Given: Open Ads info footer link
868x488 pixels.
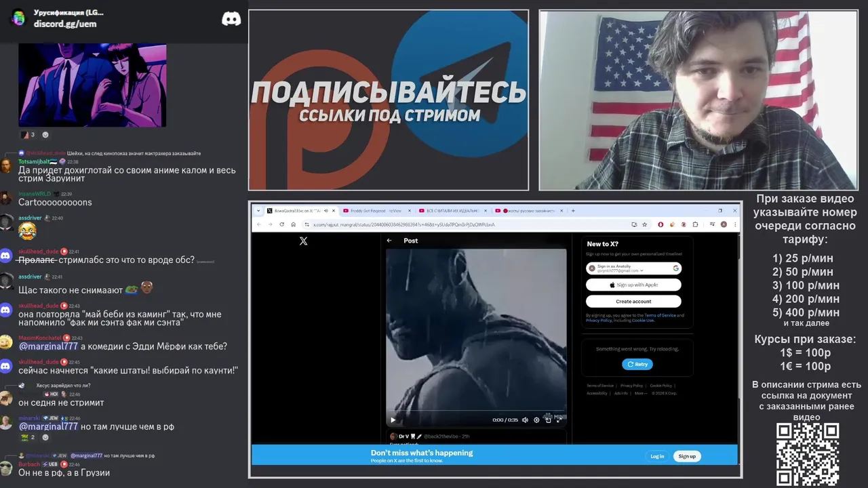Looking at the screenshot, I should pos(621,393).
